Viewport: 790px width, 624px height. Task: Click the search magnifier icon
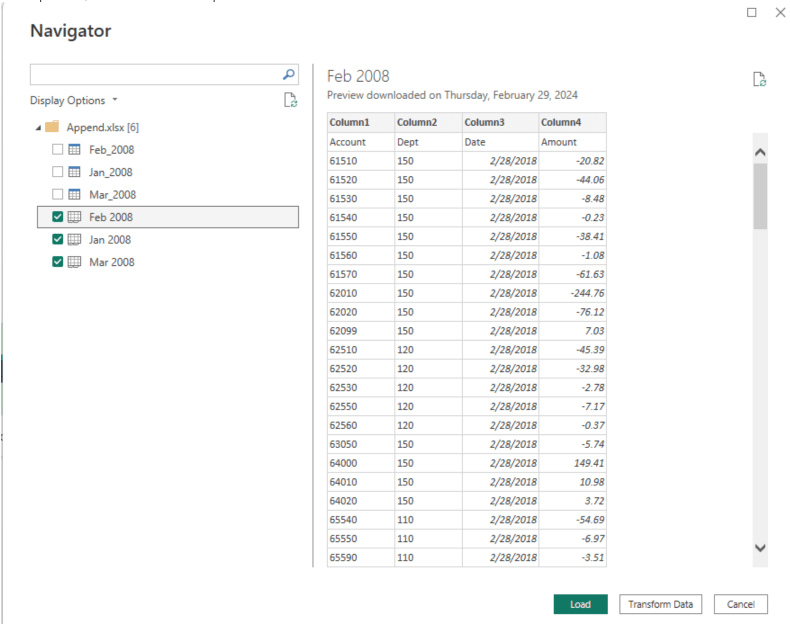[x=289, y=74]
